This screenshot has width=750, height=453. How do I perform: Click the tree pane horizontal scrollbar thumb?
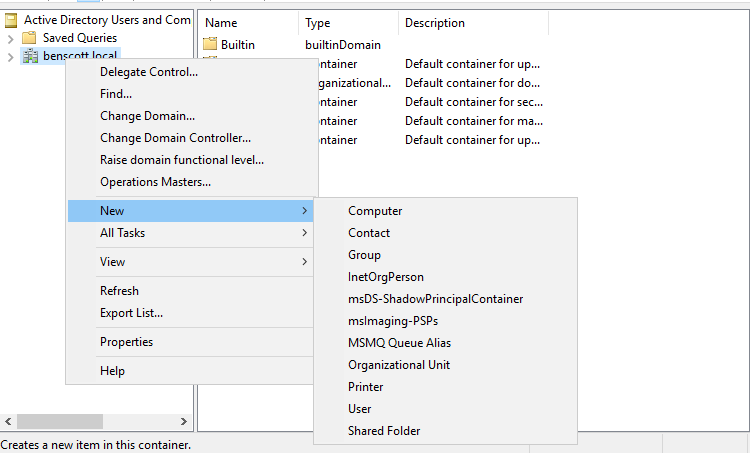pyautogui.click(x=60, y=421)
